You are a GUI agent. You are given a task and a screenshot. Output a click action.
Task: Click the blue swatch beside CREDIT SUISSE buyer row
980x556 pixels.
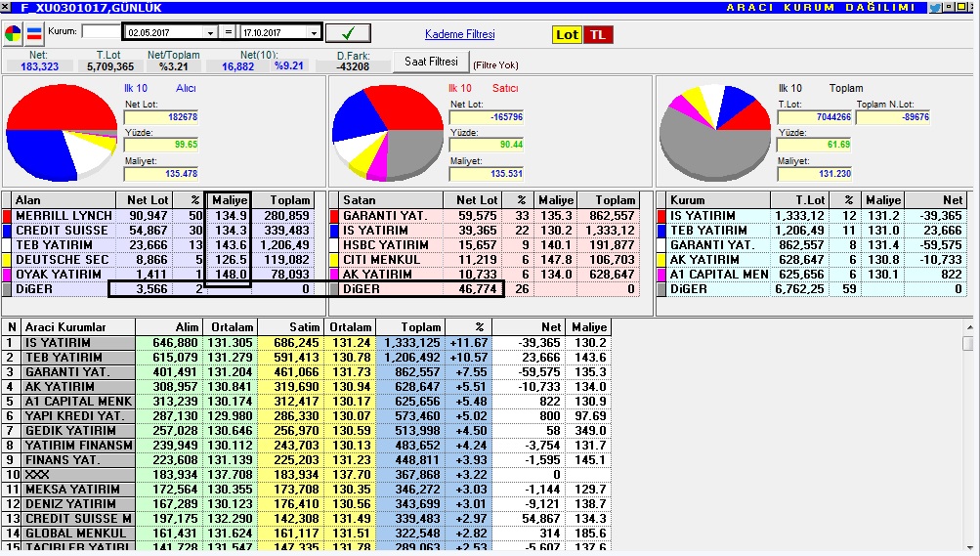pos(8,231)
